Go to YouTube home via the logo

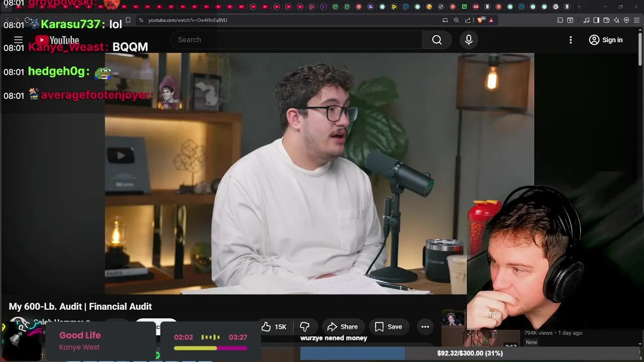pos(57,40)
